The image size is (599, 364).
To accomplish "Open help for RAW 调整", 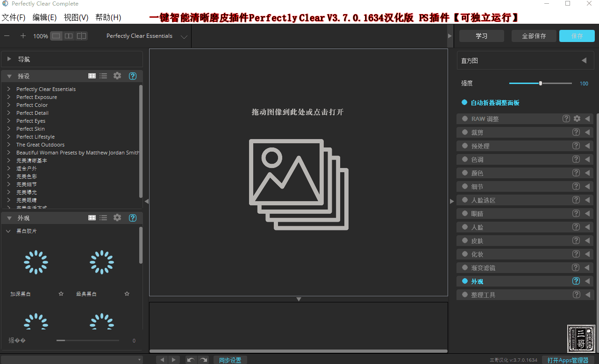I will tap(566, 119).
